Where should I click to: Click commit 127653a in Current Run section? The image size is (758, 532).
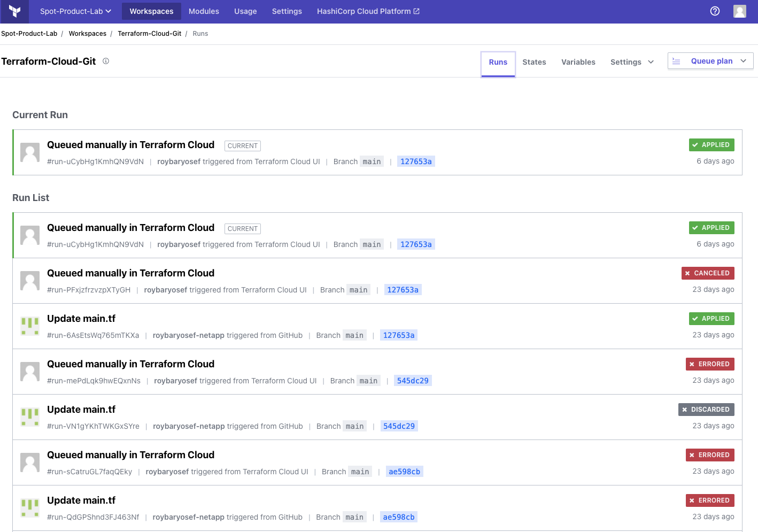coord(416,161)
